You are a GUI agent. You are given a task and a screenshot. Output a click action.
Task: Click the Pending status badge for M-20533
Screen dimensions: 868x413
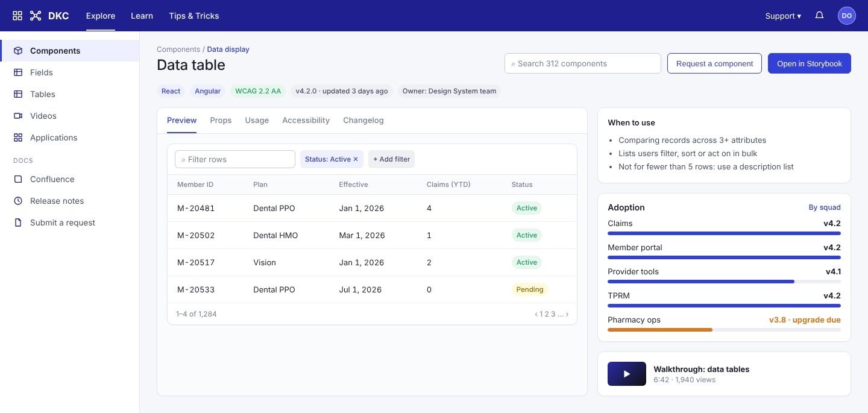[x=530, y=289]
